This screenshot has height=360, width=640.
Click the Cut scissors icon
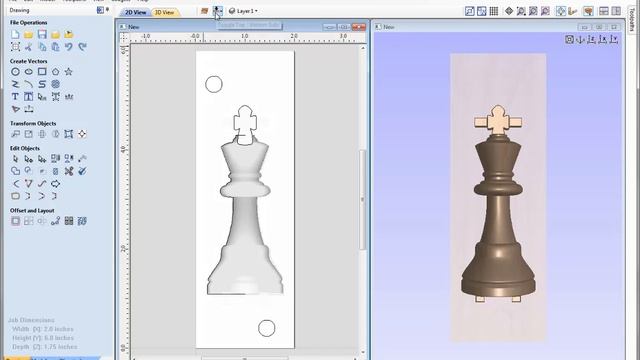coord(29,47)
